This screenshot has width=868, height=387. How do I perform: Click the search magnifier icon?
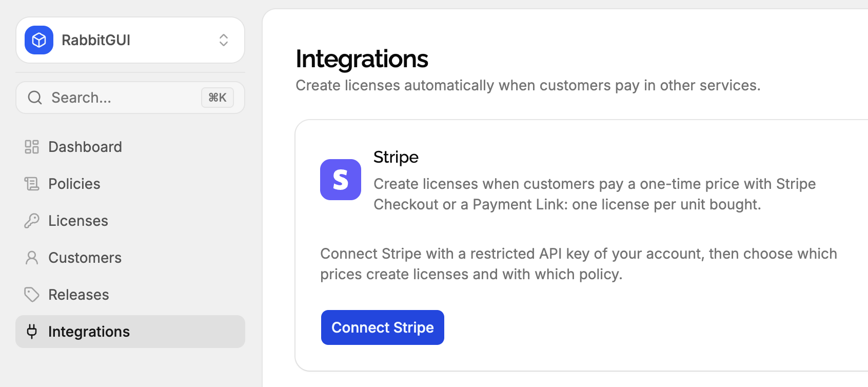pyautogui.click(x=35, y=98)
